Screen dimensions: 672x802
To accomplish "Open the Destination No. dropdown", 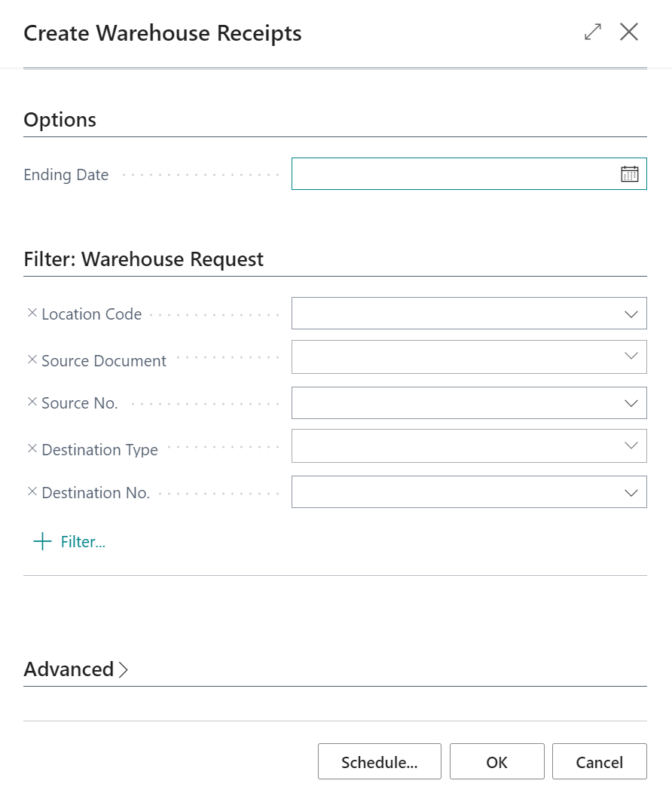I will click(631, 492).
